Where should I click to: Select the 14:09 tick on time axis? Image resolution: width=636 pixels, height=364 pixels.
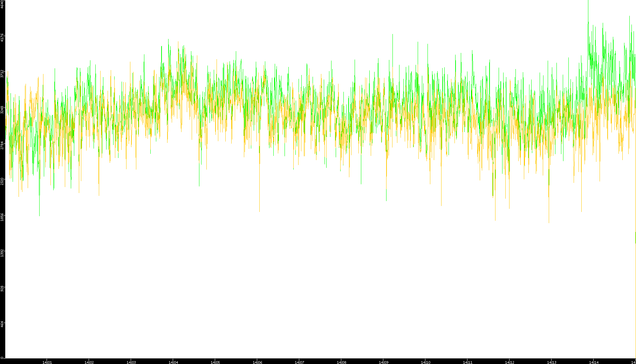coord(383,362)
